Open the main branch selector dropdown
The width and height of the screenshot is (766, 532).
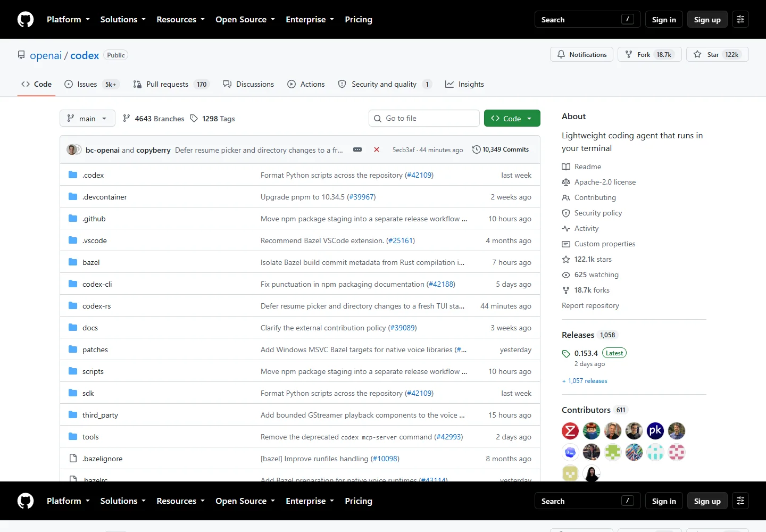pyautogui.click(x=87, y=118)
